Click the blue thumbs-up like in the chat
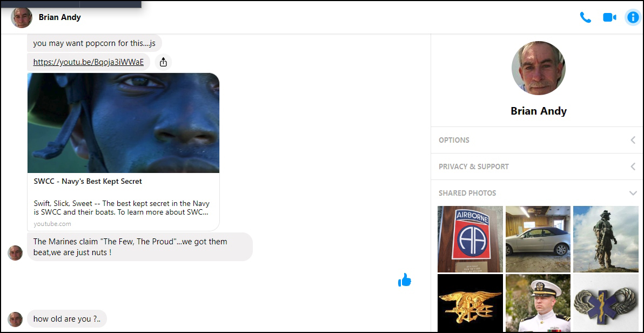The height and width of the screenshot is (333, 644). tap(405, 279)
